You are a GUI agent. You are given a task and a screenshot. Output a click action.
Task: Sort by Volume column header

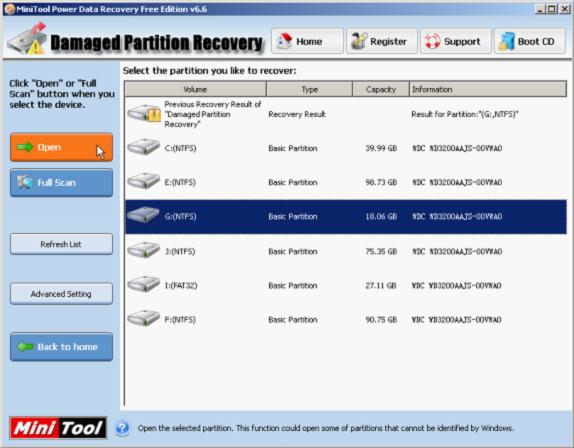[195, 89]
